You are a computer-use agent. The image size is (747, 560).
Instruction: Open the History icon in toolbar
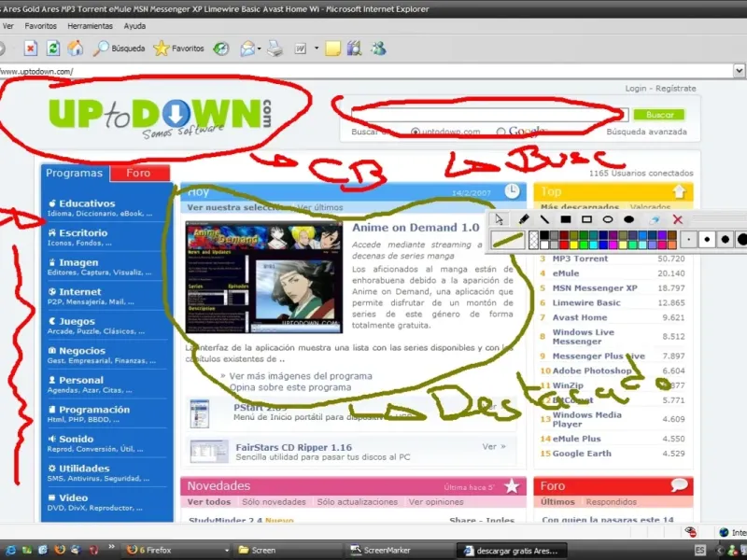click(x=221, y=49)
